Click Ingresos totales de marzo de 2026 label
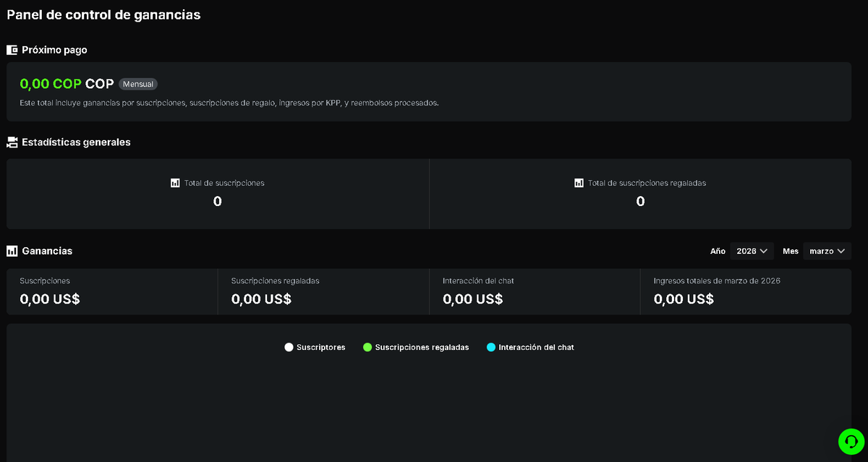 tap(717, 281)
